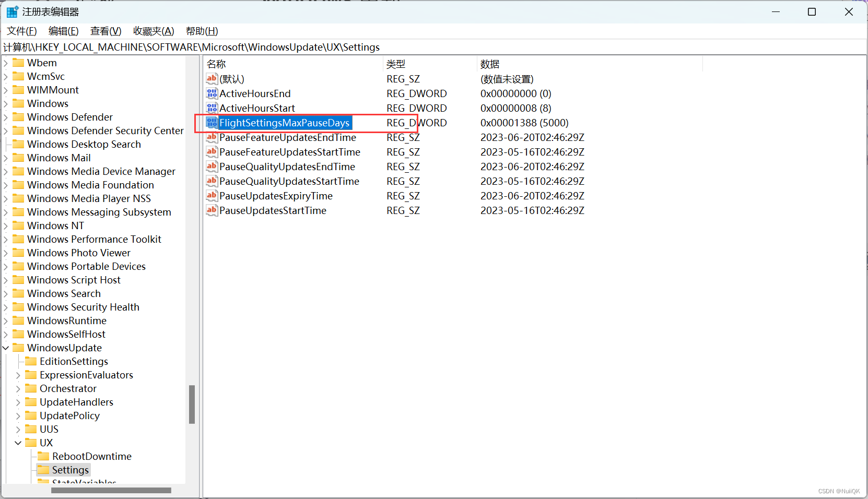The width and height of the screenshot is (868, 499).
Task: Click the Wbem folder icon
Action: pyautogui.click(x=18, y=63)
